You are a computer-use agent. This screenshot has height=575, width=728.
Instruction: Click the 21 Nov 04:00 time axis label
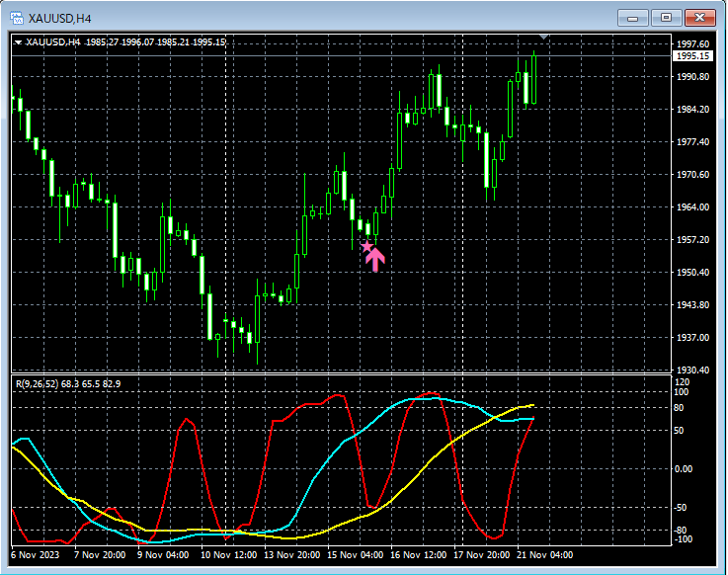pos(544,555)
